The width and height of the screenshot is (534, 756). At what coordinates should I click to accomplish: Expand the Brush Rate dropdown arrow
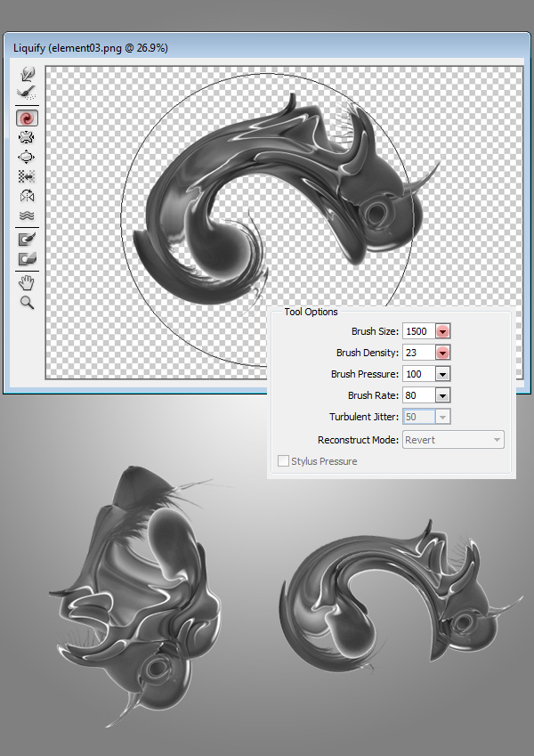[442, 395]
